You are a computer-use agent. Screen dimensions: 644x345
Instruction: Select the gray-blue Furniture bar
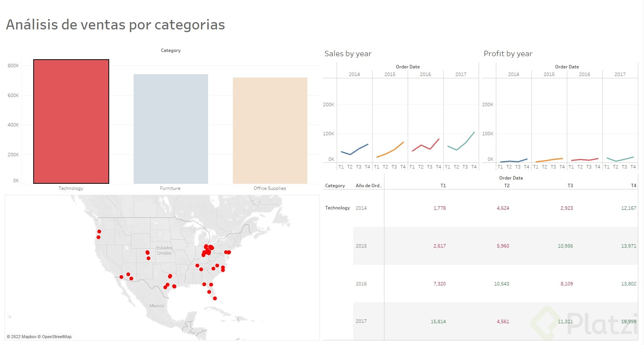point(171,129)
